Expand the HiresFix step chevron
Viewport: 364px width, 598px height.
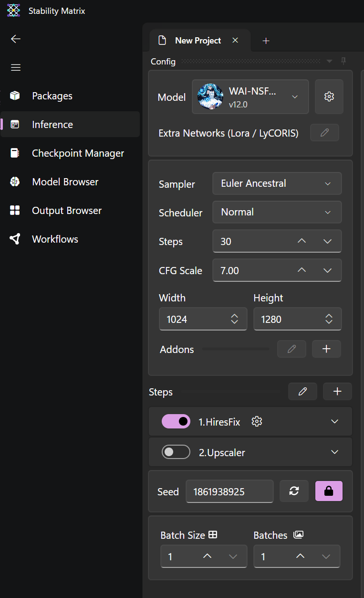(335, 421)
